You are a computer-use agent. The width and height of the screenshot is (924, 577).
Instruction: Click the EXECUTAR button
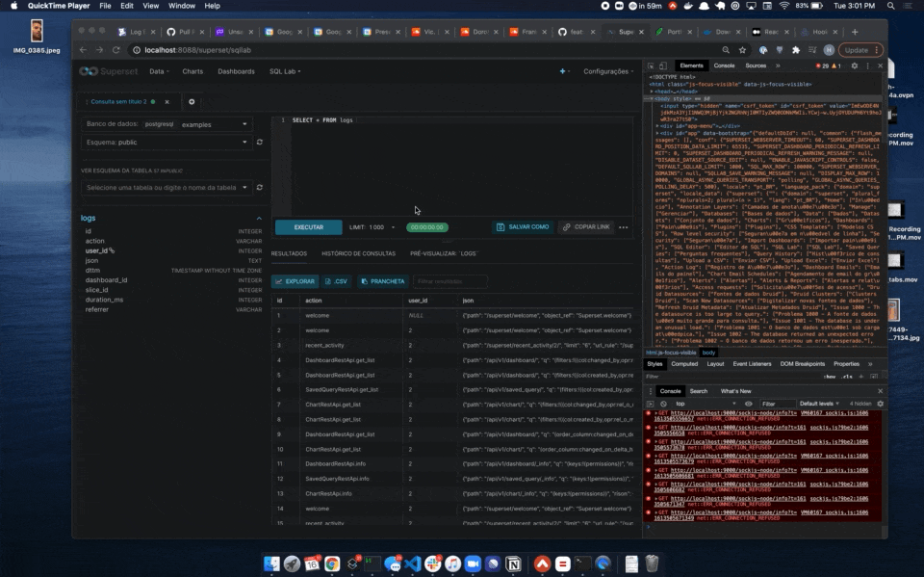(309, 227)
